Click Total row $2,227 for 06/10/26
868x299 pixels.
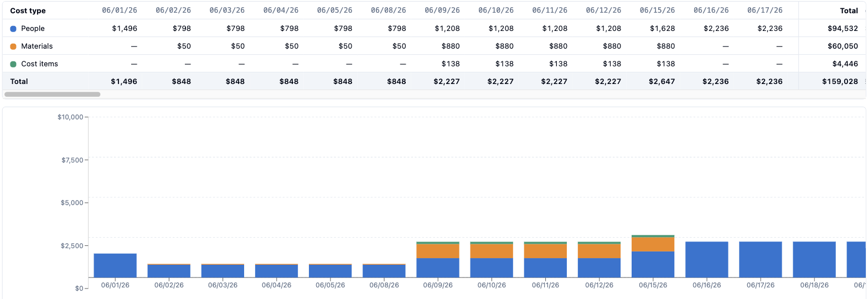click(x=500, y=82)
